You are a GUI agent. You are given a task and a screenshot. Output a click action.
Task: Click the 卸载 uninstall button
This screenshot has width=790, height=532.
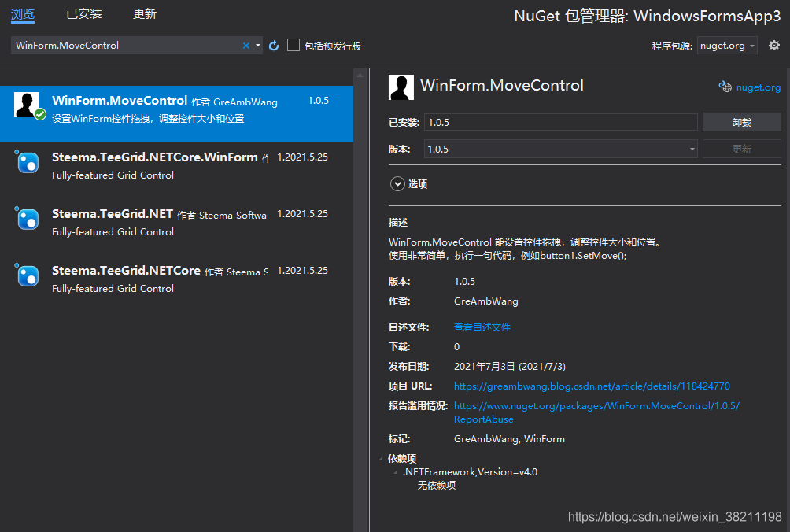coord(742,123)
